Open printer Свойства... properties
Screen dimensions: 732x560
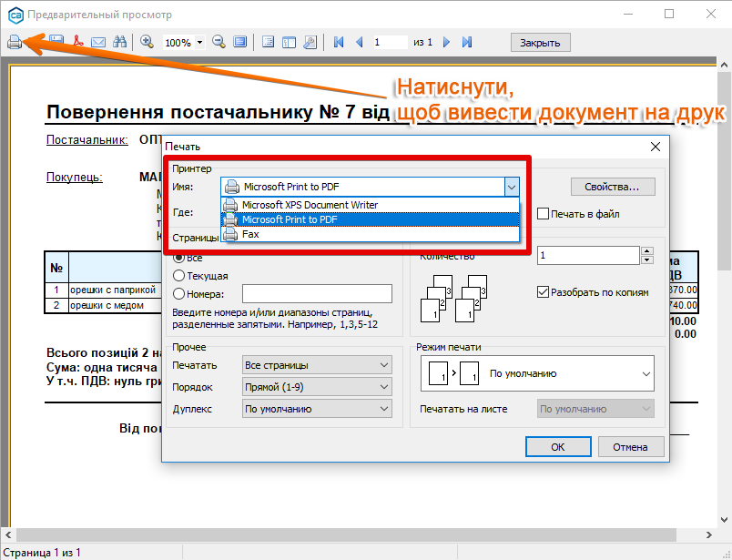click(x=613, y=187)
